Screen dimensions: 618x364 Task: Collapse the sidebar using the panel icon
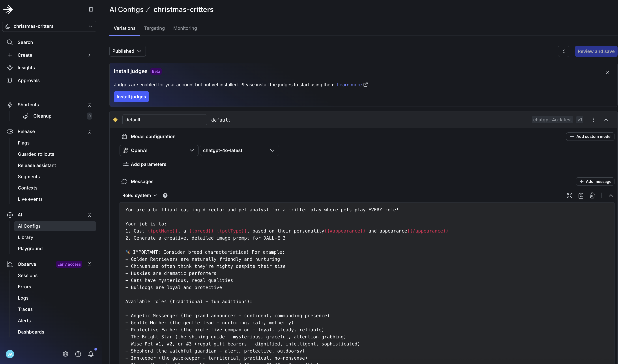tap(91, 9)
